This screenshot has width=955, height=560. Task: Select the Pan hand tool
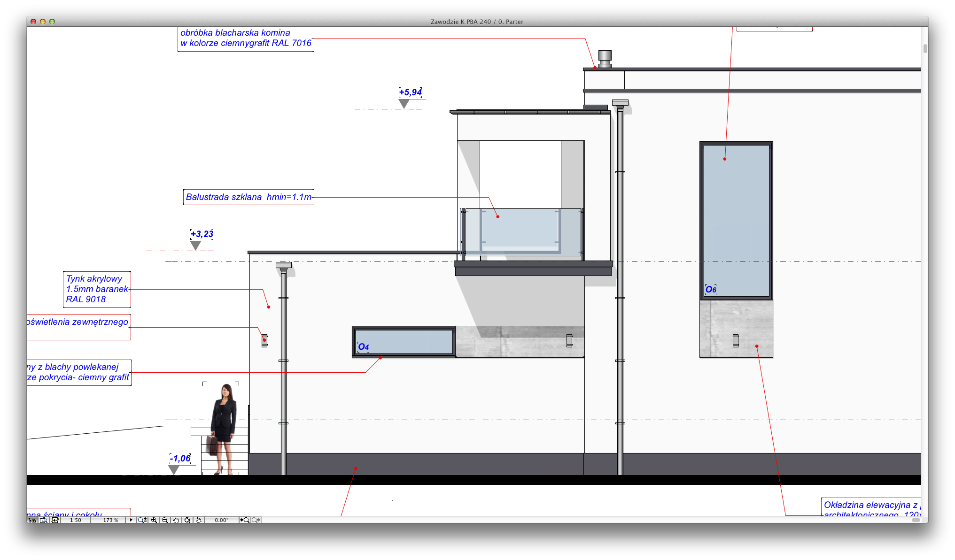176,520
